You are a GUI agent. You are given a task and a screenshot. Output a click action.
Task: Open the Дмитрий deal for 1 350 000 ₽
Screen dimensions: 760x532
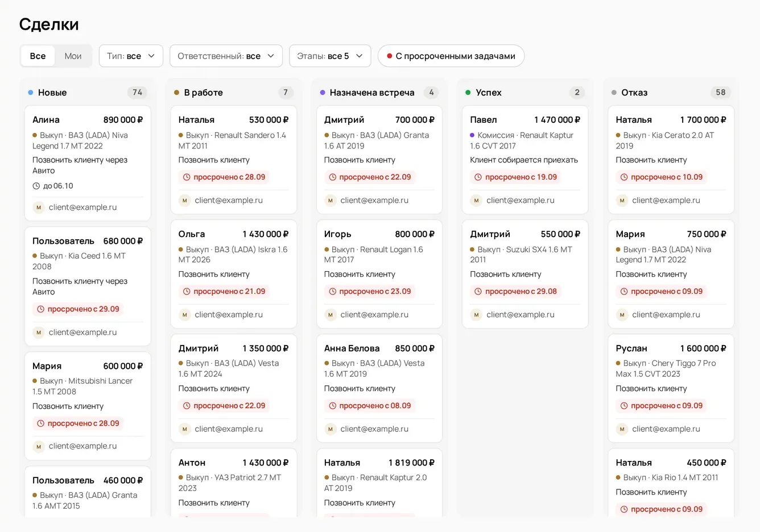[234, 388]
